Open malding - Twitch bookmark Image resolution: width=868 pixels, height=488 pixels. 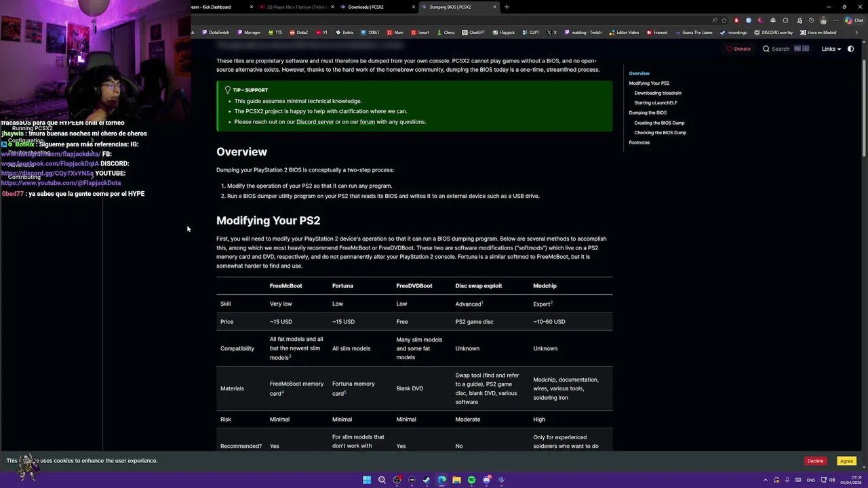583,33
